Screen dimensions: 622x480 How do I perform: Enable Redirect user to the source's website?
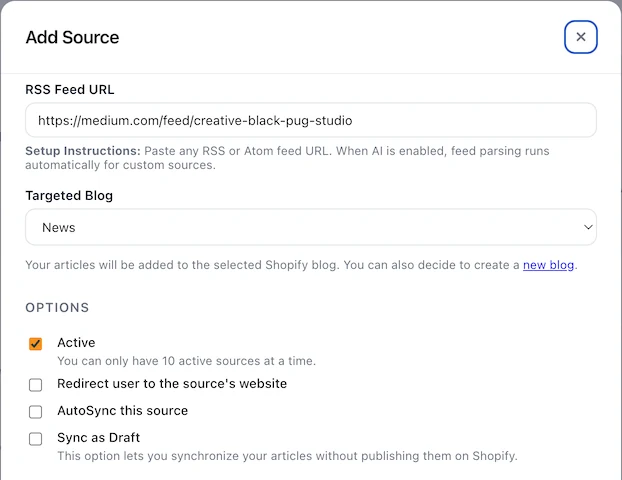35,384
